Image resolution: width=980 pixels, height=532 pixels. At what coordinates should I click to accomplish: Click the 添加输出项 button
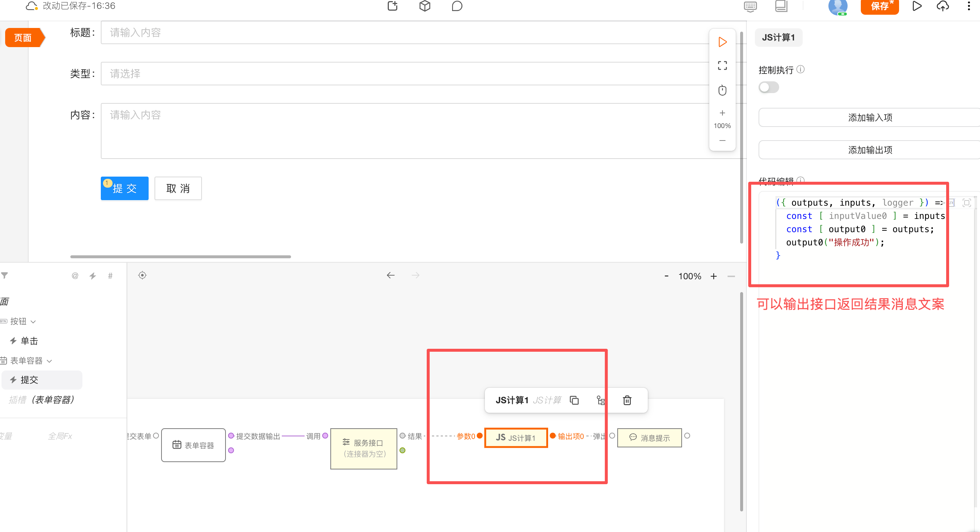pyautogui.click(x=870, y=150)
